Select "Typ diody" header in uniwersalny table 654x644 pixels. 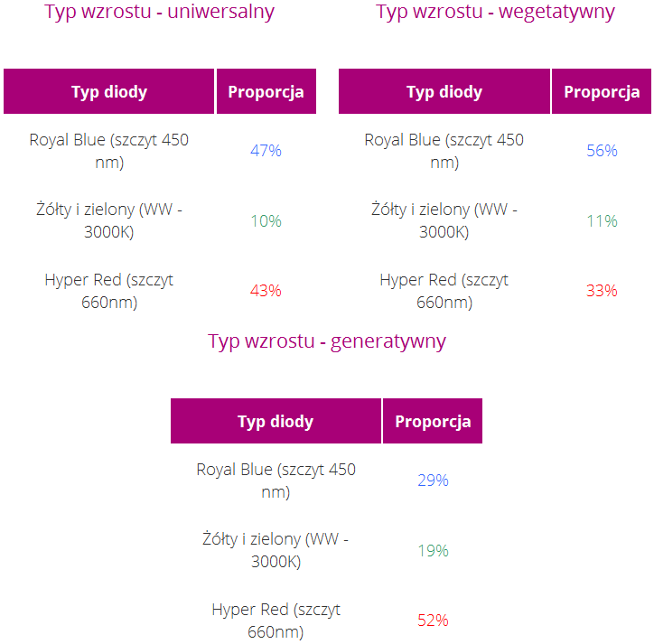coord(109,91)
